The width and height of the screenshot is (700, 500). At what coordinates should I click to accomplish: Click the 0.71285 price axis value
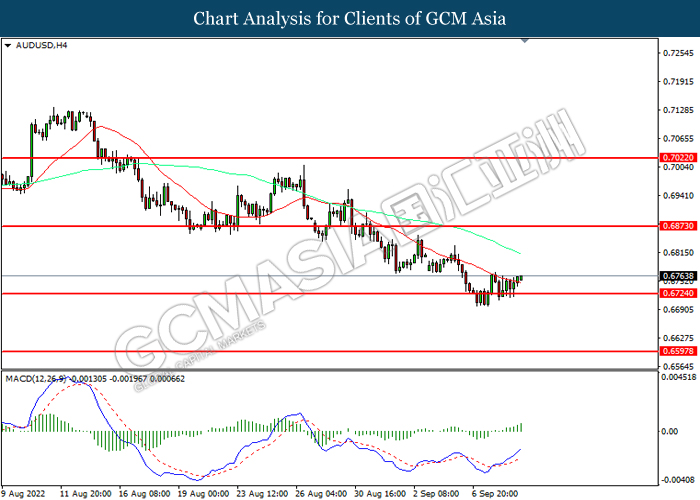coord(679,110)
